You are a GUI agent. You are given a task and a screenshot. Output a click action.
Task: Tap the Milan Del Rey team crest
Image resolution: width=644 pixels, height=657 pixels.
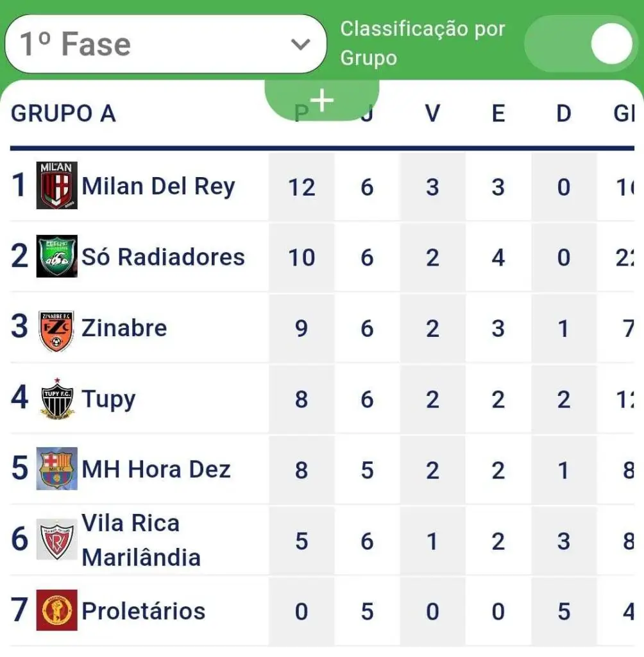[56, 185]
